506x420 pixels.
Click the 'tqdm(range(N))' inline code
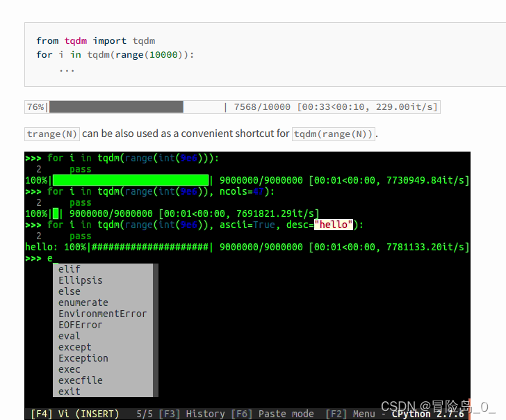(x=334, y=134)
